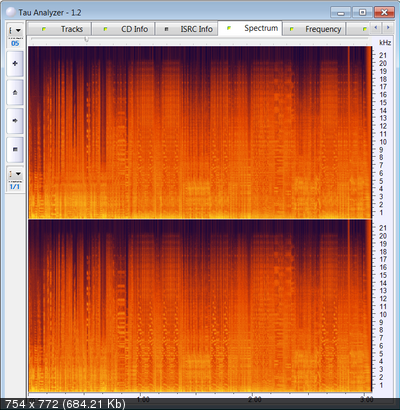Click the left-arrow button in sidebar

click(15, 63)
